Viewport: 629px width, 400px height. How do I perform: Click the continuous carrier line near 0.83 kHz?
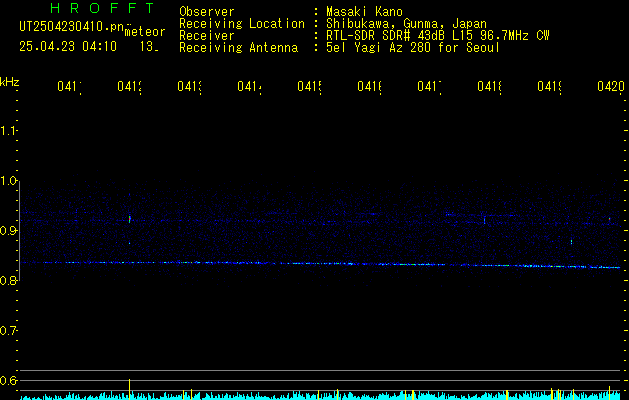point(320,264)
